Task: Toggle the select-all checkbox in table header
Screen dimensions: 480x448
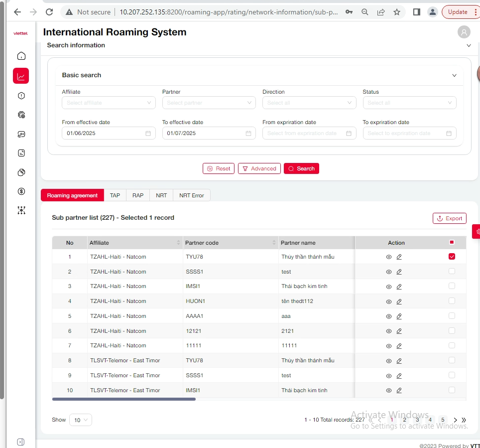Action: (452, 243)
